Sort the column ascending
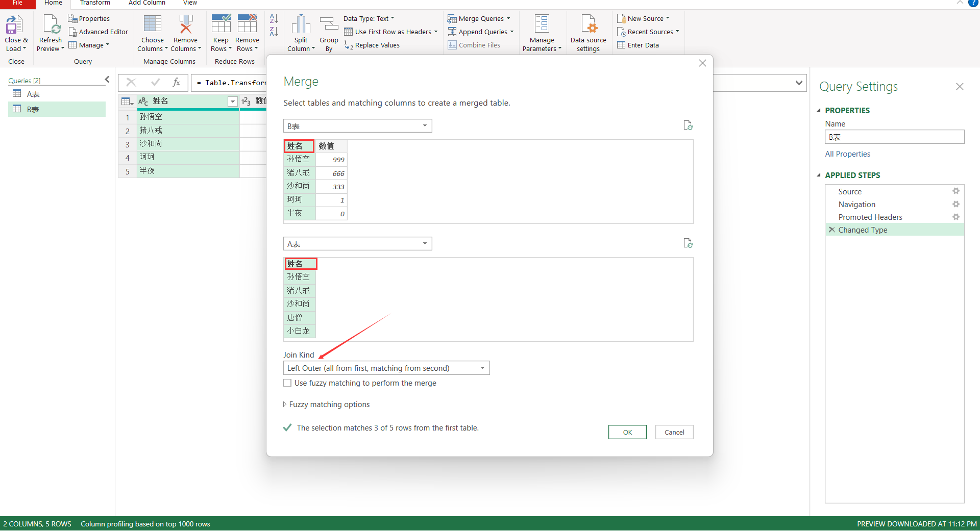Screen dimensions: 980x531 pos(274,18)
